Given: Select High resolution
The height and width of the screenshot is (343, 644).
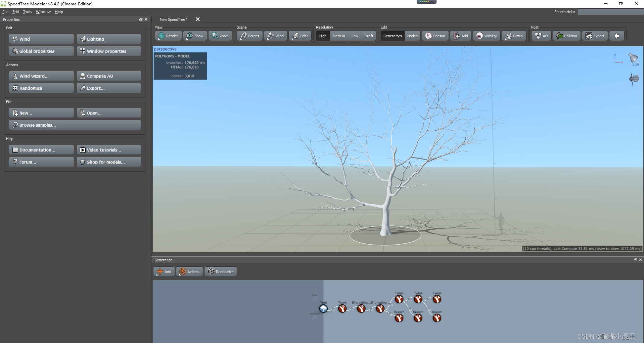Looking at the screenshot, I should (x=323, y=36).
